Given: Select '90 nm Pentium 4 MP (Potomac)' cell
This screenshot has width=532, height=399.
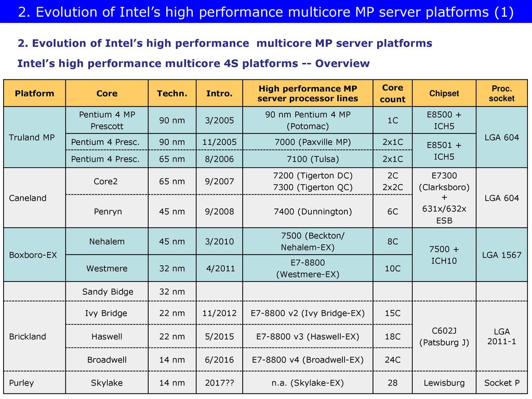Looking at the screenshot, I should pos(308,120).
